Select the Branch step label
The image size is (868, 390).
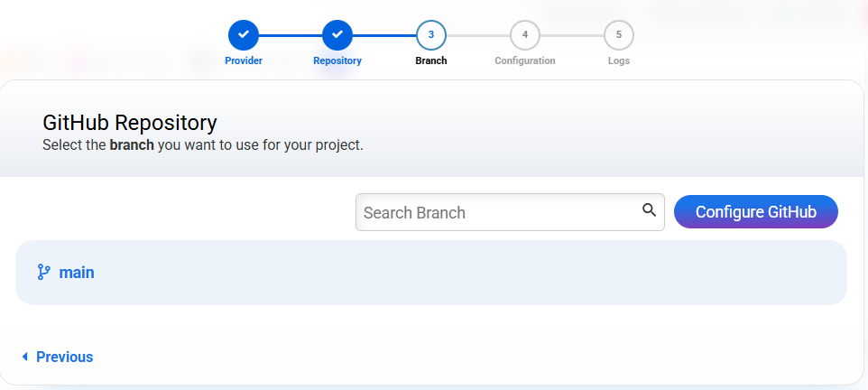point(431,61)
